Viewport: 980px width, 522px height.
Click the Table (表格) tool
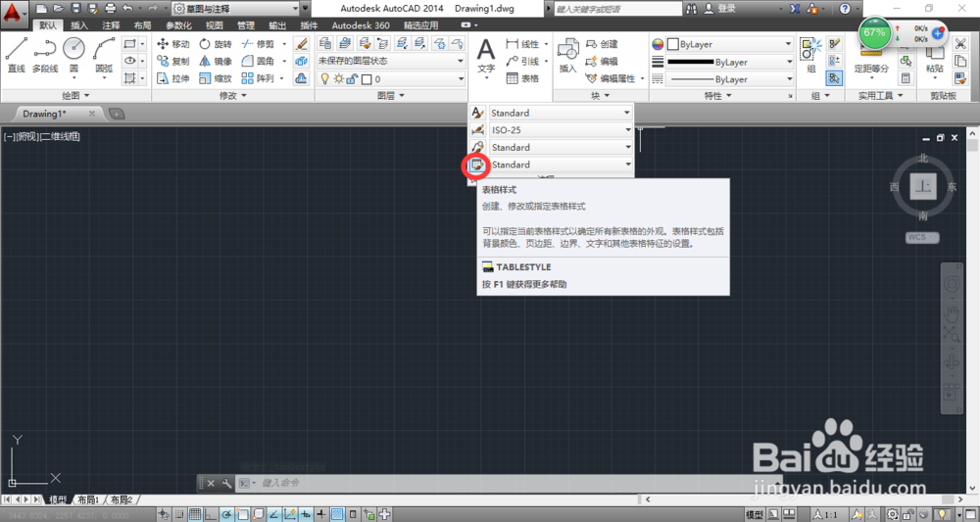(522, 78)
